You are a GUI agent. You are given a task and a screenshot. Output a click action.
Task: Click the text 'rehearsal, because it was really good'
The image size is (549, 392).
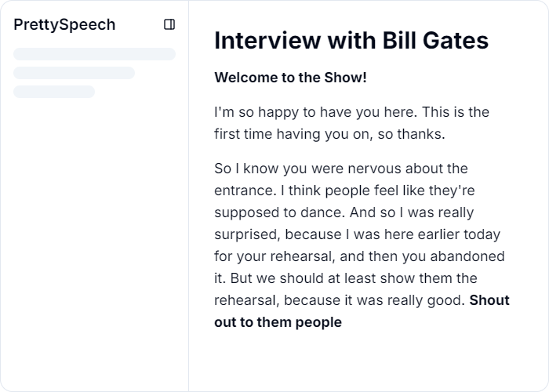pyautogui.click(x=340, y=300)
